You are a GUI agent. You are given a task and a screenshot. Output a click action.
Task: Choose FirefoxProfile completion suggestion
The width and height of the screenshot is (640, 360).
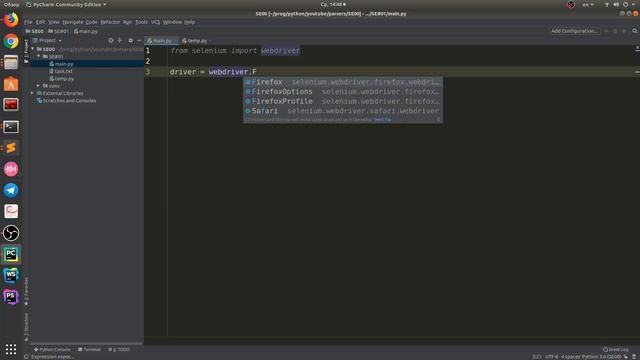point(343,101)
